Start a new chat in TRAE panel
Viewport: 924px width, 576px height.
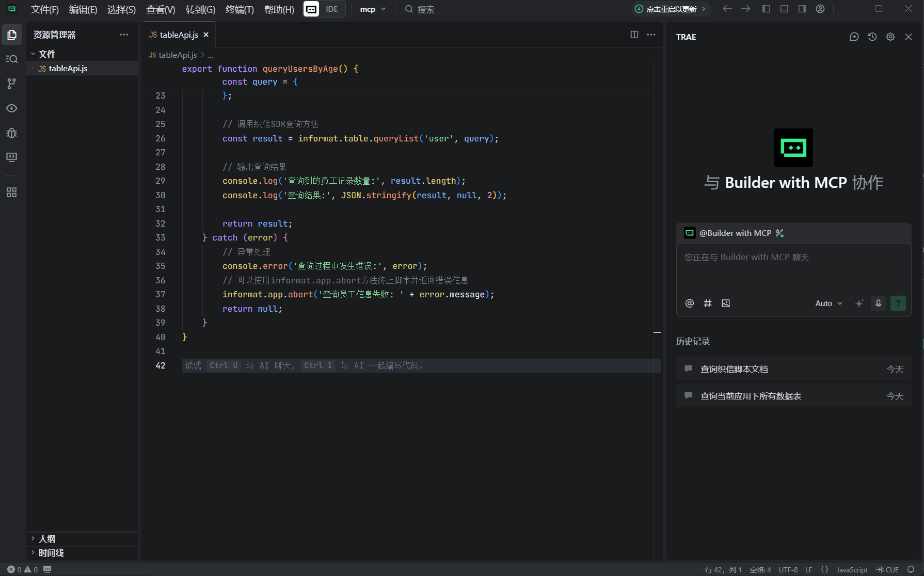[854, 37]
